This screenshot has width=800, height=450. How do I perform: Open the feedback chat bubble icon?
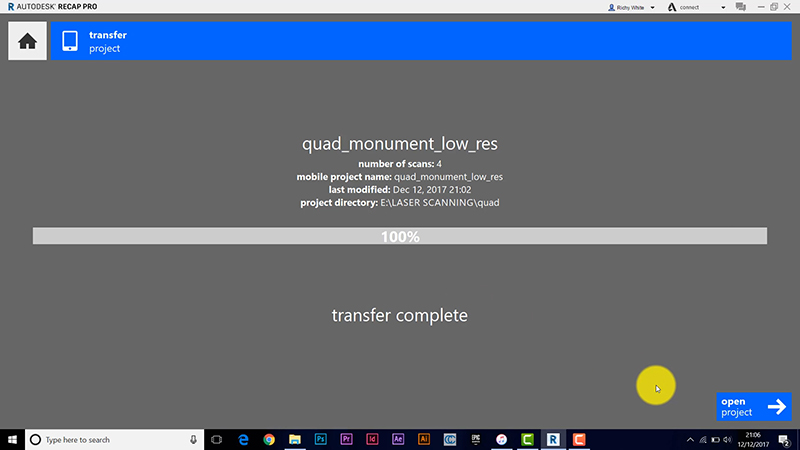coord(741,7)
